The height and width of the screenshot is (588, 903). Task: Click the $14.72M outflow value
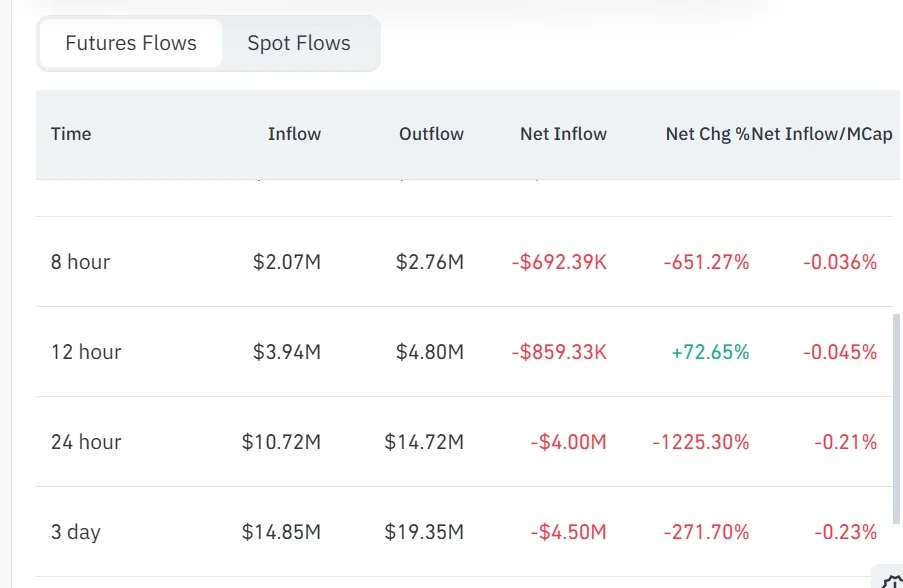(x=424, y=442)
